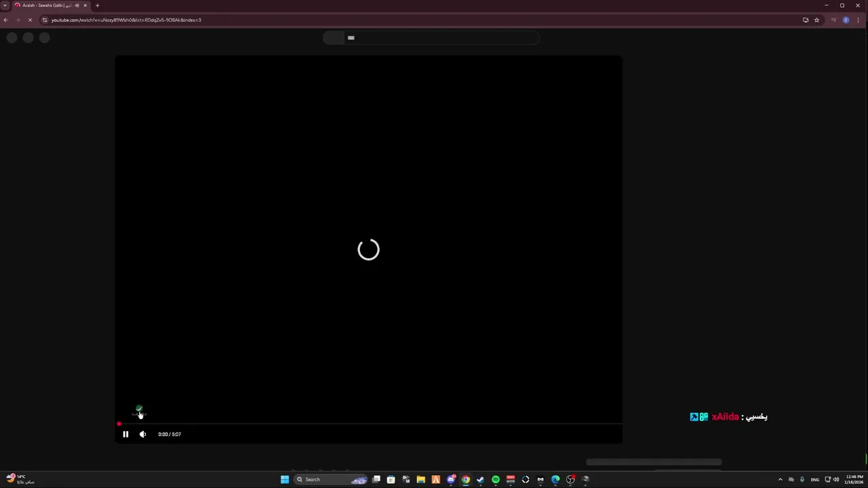Open File Explorer from the taskbar
The width and height of the screenshot is (868, 488).
[x=421, y=479]
